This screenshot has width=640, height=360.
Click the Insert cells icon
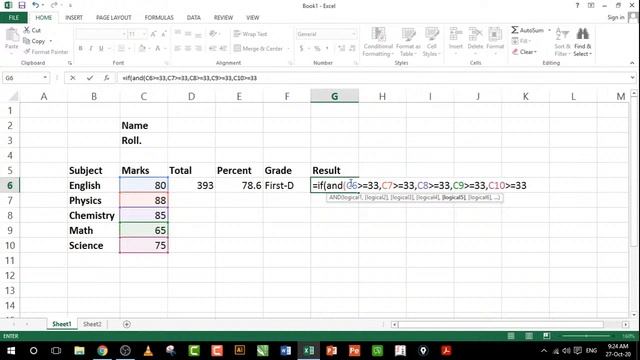click(456, 35)
